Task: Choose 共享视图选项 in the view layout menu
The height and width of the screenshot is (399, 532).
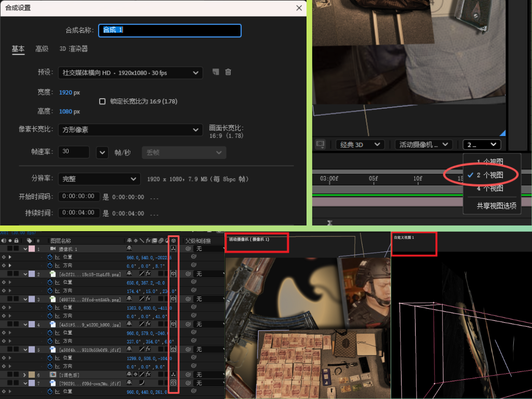Action: (x=496, y=206)
